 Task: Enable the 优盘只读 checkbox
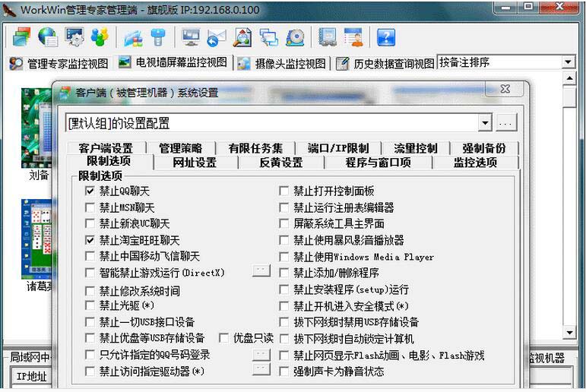pyautogui.click(x=224, y=338)
